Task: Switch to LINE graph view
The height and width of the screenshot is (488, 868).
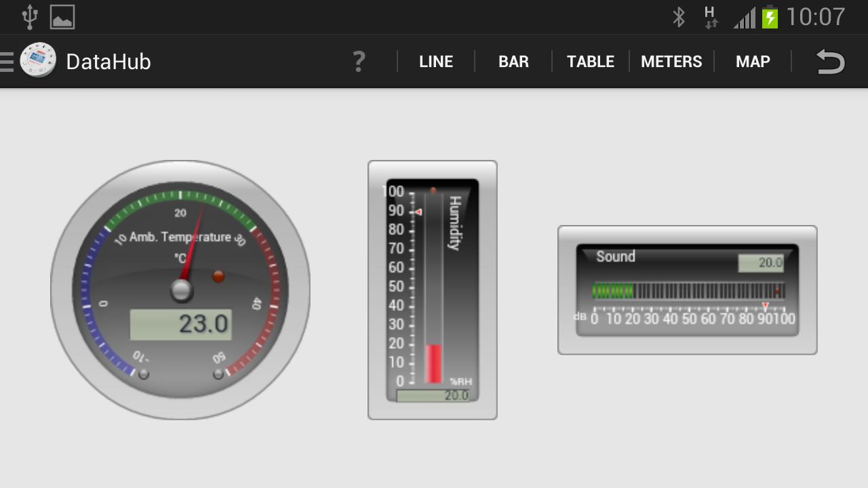Action: click(x=436, y=62)
